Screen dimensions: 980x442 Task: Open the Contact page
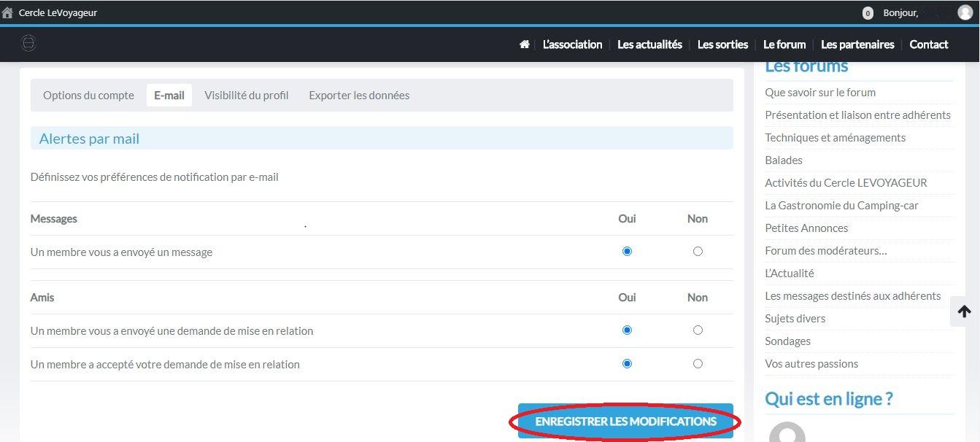(929, 44)
